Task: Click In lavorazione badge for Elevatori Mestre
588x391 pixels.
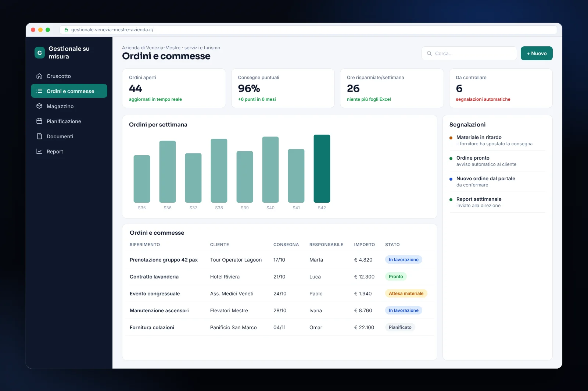Action: pos(404,310)
